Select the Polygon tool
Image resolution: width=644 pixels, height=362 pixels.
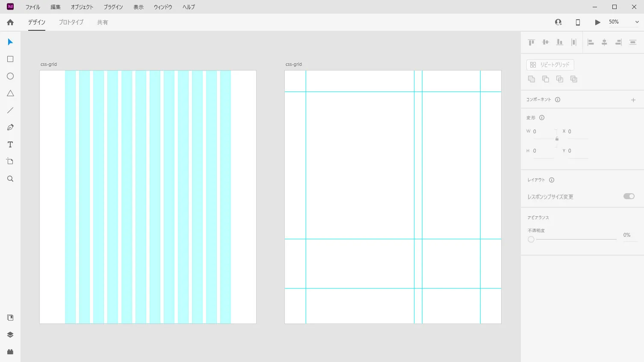10,93
